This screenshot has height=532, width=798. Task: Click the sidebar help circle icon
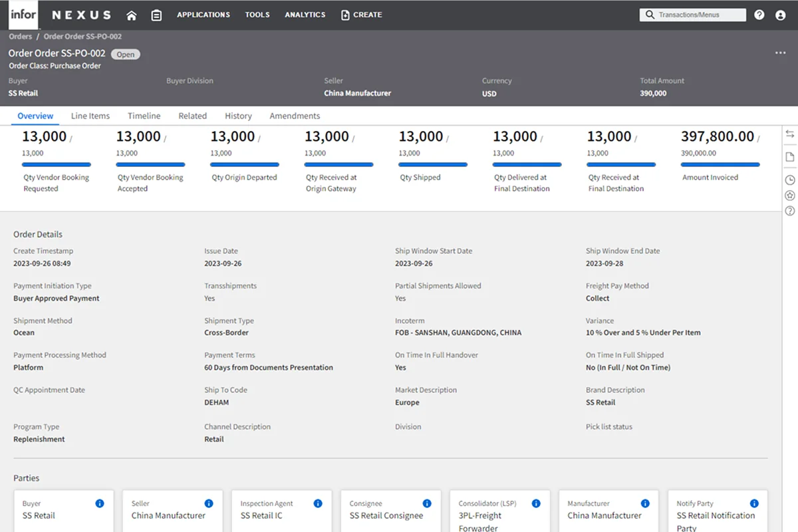click(790, 211)
